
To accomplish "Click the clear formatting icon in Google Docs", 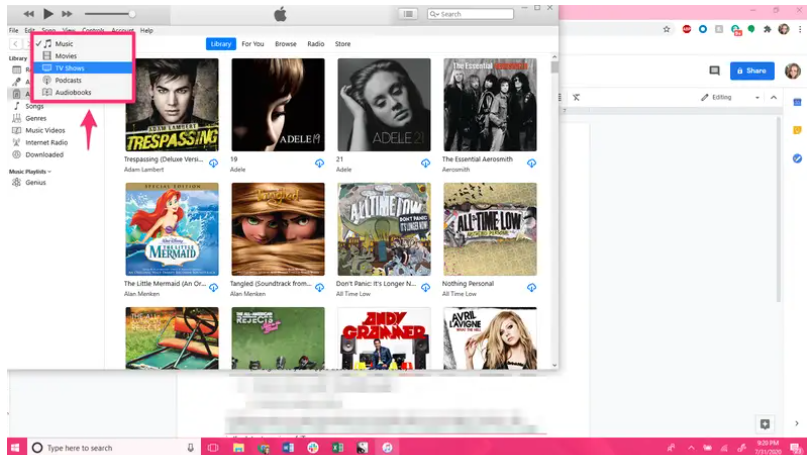I will (x=576, y=97).
